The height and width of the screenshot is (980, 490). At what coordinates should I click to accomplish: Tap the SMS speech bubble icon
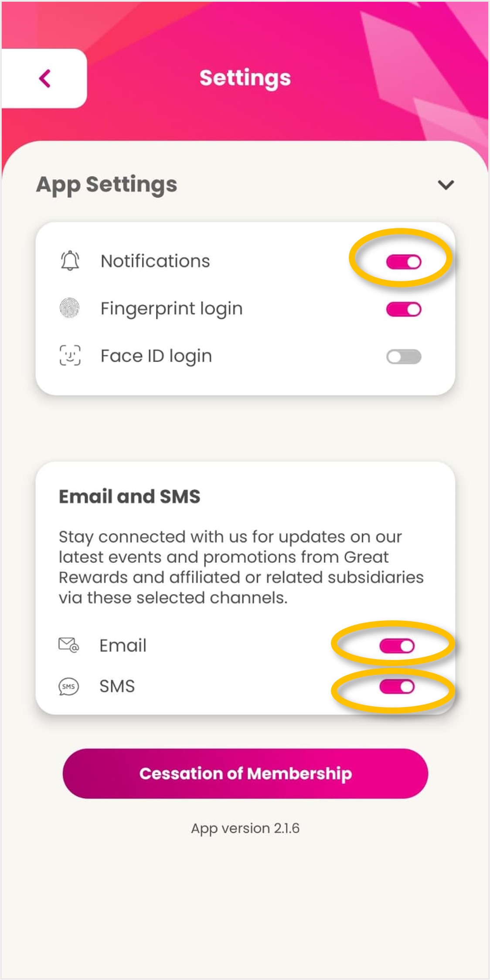click(68, 686)
